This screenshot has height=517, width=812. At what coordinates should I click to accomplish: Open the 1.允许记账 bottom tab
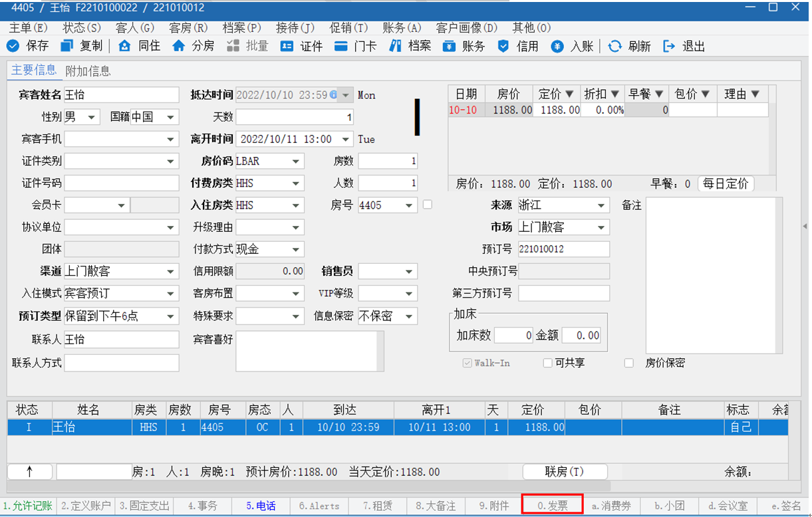pyautogui.click(x=28, y=506)
